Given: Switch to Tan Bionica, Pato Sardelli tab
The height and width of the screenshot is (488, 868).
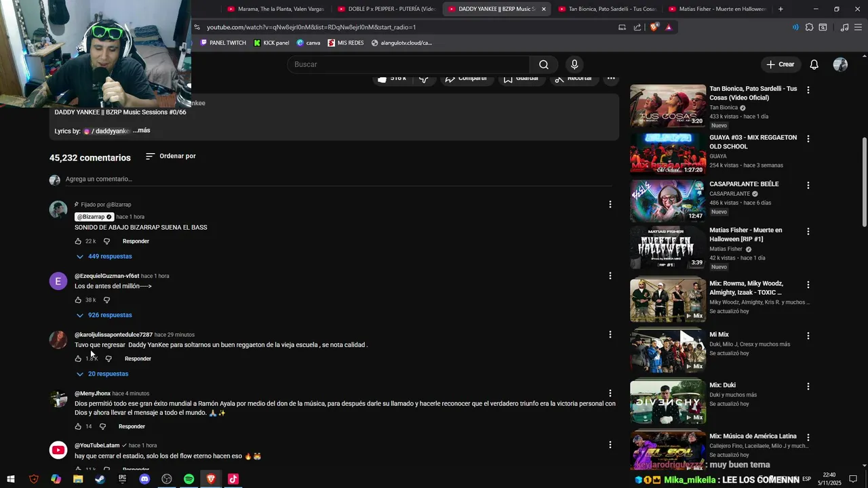Looking at the screenshot, I should [x=607, y=9].
